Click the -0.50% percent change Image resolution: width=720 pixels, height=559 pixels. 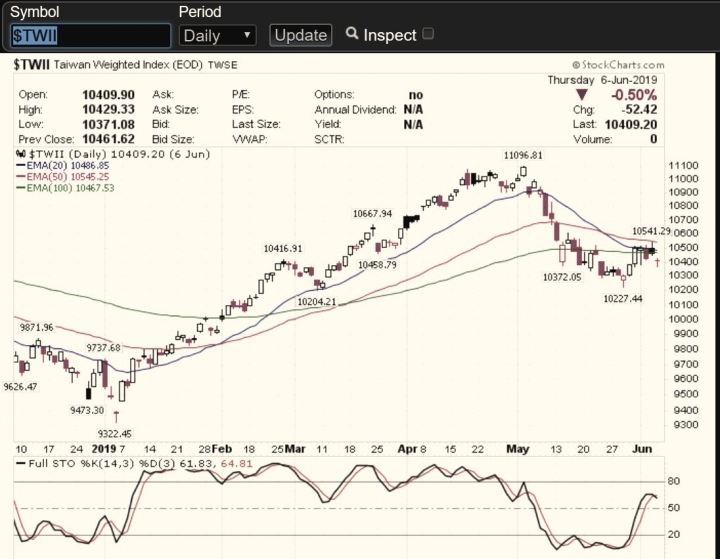pos(634,95)
